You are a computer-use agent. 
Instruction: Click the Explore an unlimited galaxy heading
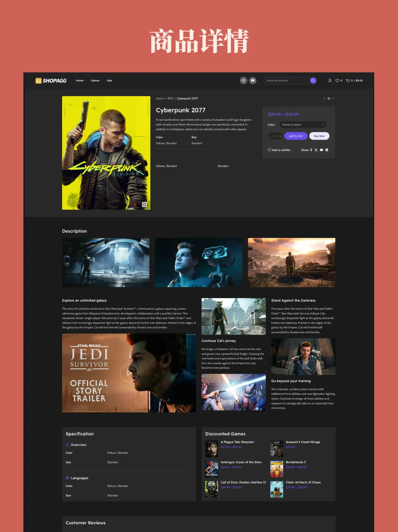pyautogui.click(x=84, y=301)
